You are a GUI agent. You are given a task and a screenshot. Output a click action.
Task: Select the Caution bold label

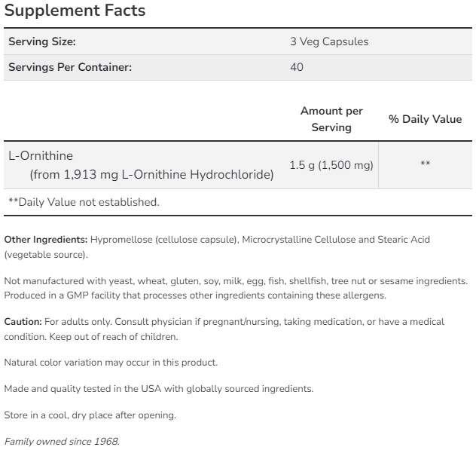23,322
